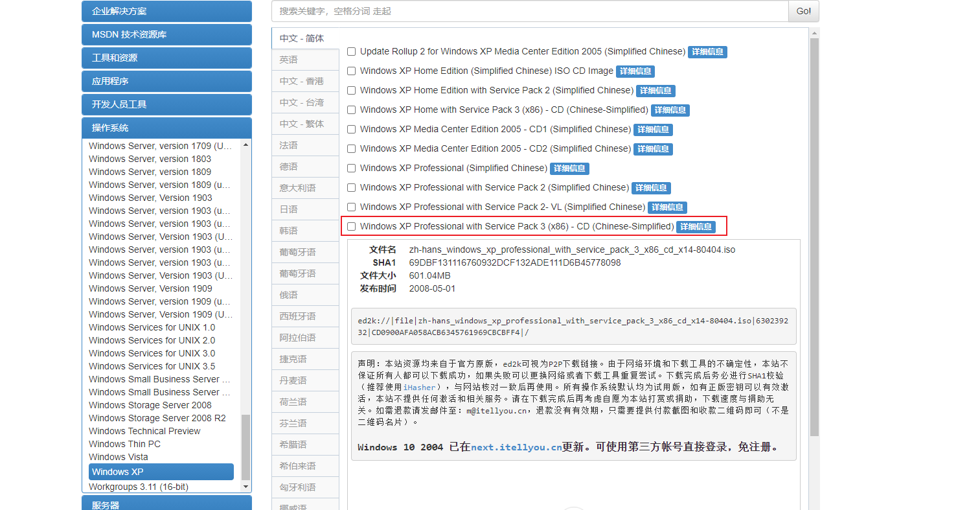Open 详细信息 for Update Rollup 2

tap(707, 52)
